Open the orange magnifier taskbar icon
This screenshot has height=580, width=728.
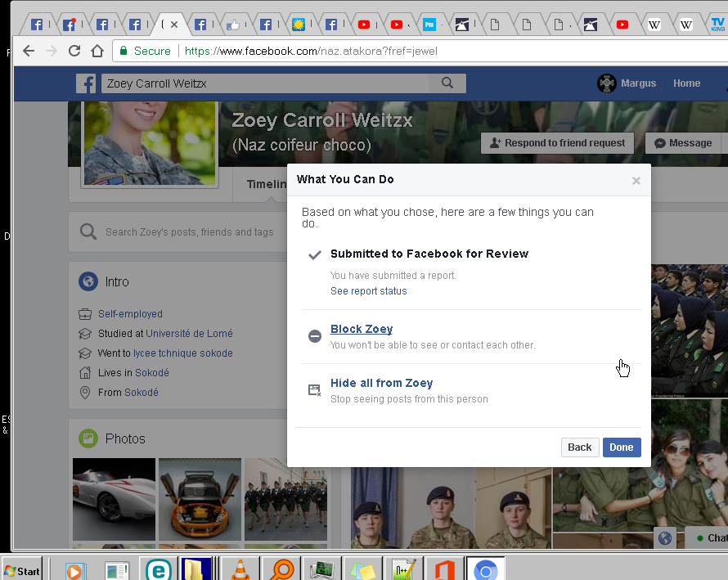281,570
